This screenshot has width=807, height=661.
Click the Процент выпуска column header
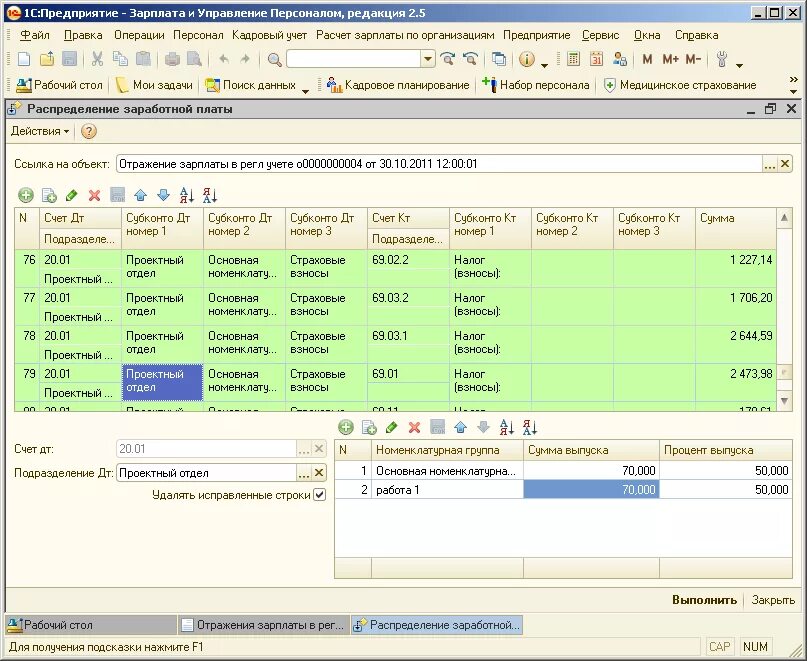point(726,450)
